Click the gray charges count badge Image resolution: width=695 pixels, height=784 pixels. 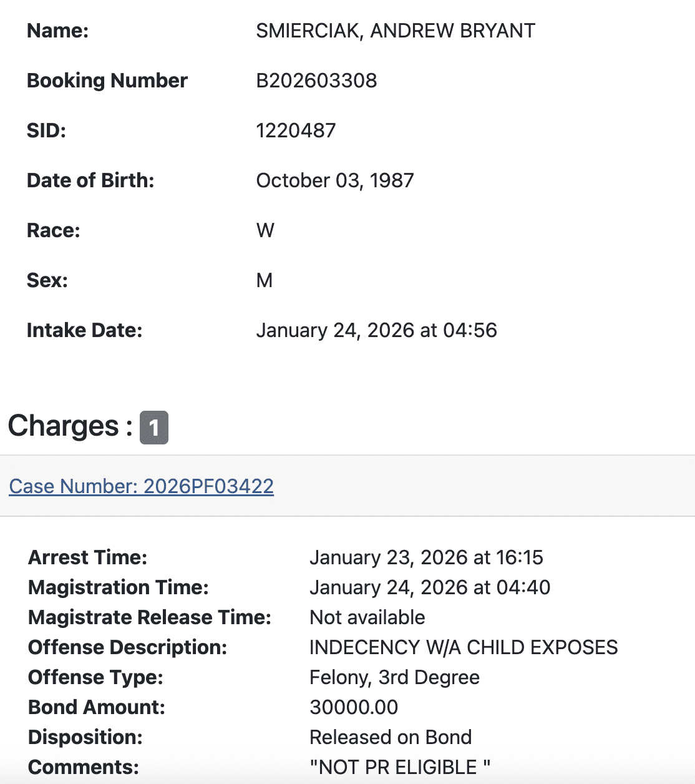click(154, 428)
